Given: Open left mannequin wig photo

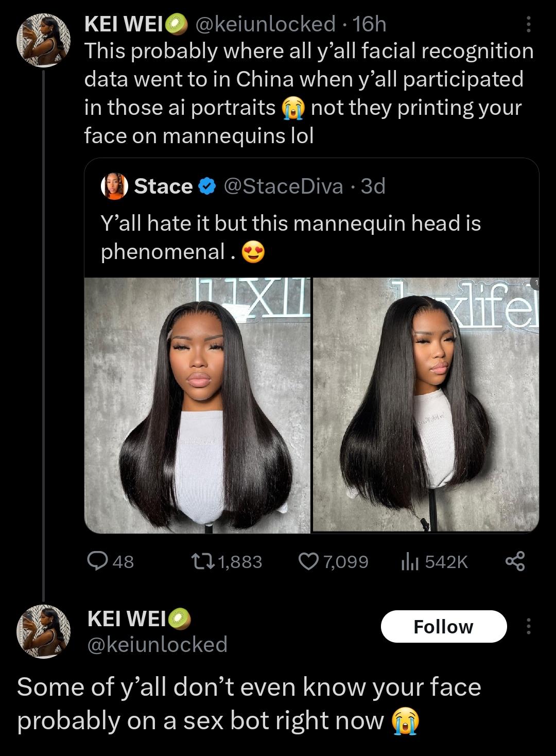Looking at the screenshot, I should (x=197, y=405).
